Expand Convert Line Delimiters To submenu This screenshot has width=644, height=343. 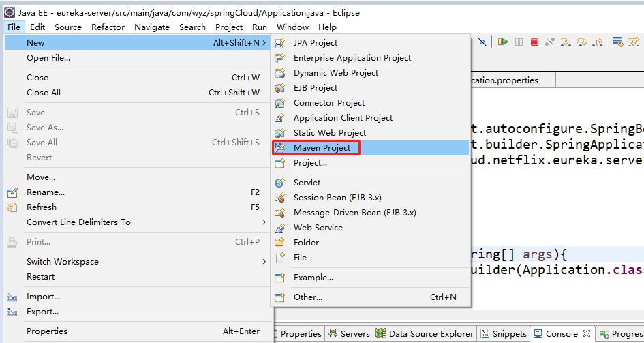[x=264, y=222]
